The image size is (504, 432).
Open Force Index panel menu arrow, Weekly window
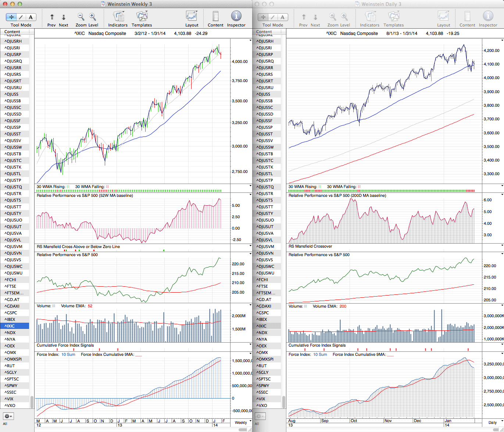pyautogui.click(x=250, y=354)
